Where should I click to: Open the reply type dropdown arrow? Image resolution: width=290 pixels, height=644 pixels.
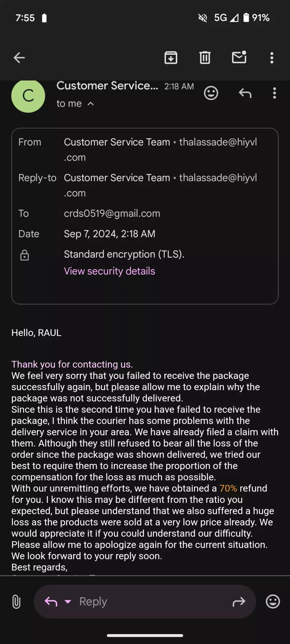point(68,601)
